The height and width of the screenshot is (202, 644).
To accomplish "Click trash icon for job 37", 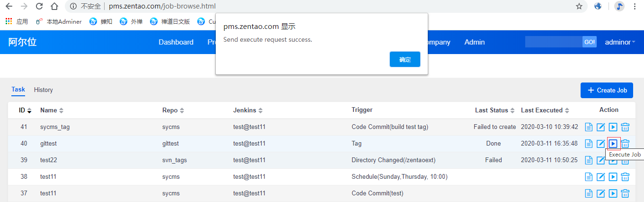I will coord(625,193).
